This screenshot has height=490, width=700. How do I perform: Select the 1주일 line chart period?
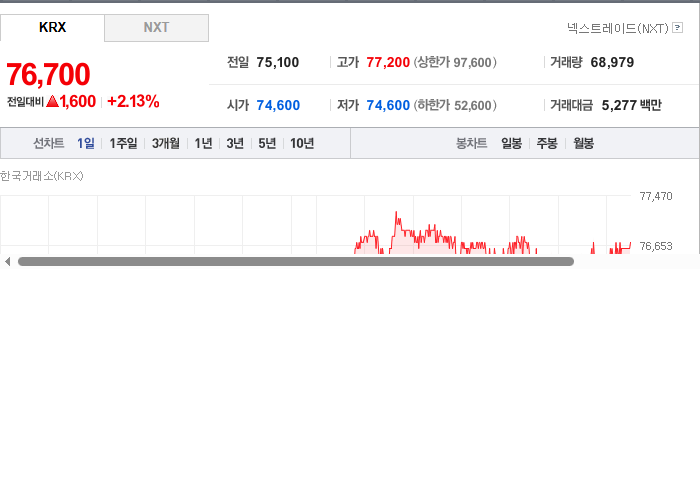click(x=123, y=143)
